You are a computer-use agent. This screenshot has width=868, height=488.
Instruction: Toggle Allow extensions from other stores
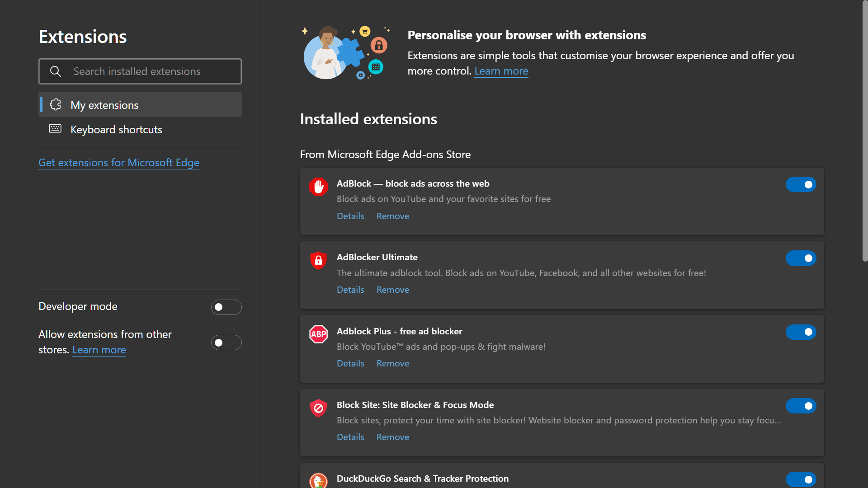click(x=226, y=343)
